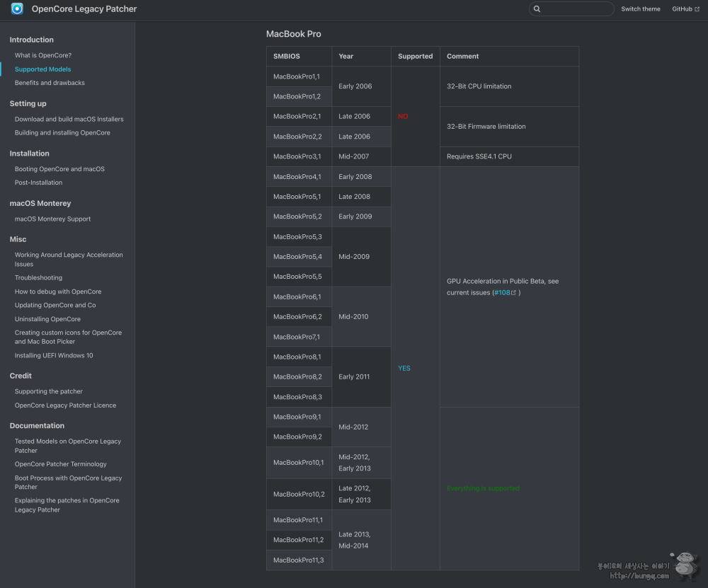Go to Troubleshooting page

click(x=38, y=277)
